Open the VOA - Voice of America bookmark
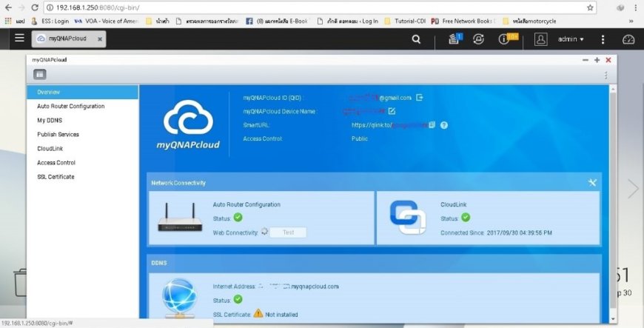The width and height of the screenshot is (644, 328). tap(107, 21)
